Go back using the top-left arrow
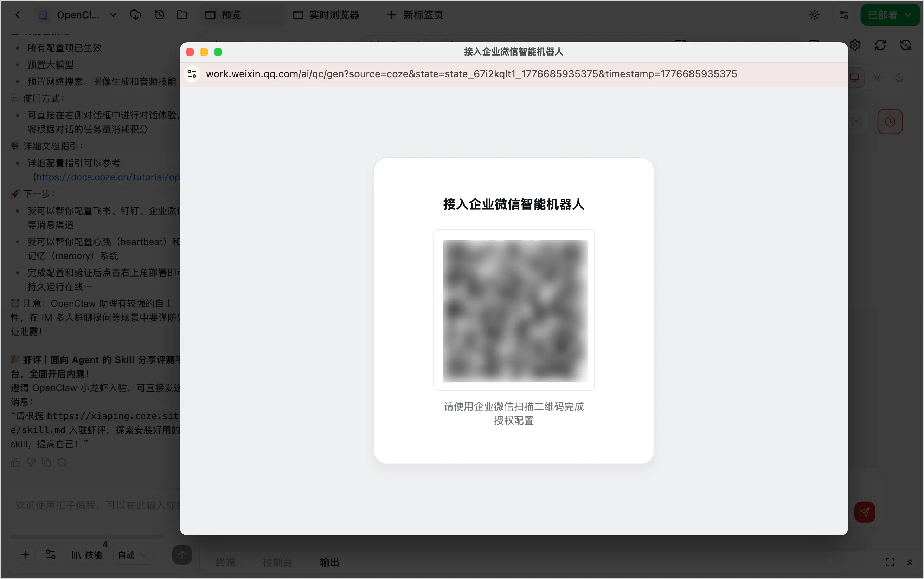Image resolution: width=924 pixels, height=579 pixels. click(18, 15)
